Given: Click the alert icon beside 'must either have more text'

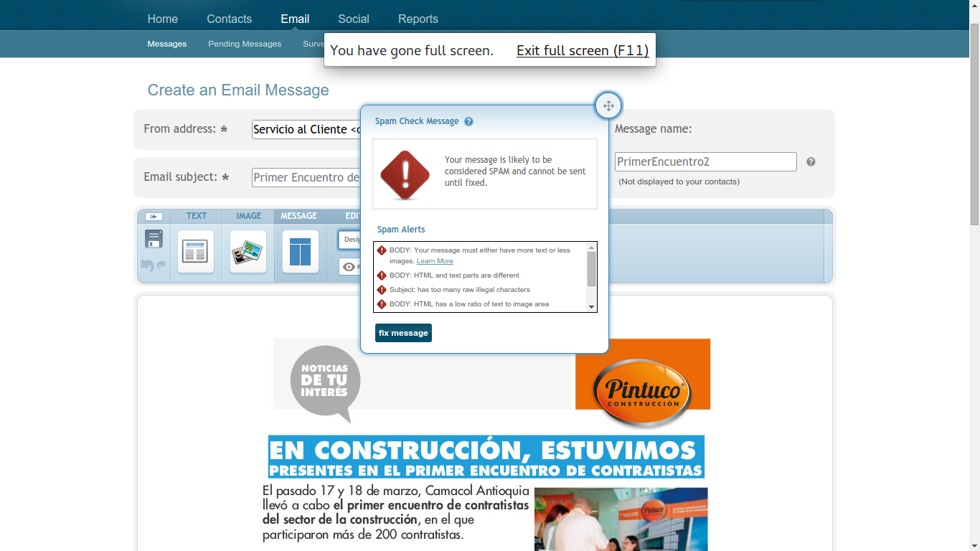Looking at the screenshot, I should tap(382, 250).
